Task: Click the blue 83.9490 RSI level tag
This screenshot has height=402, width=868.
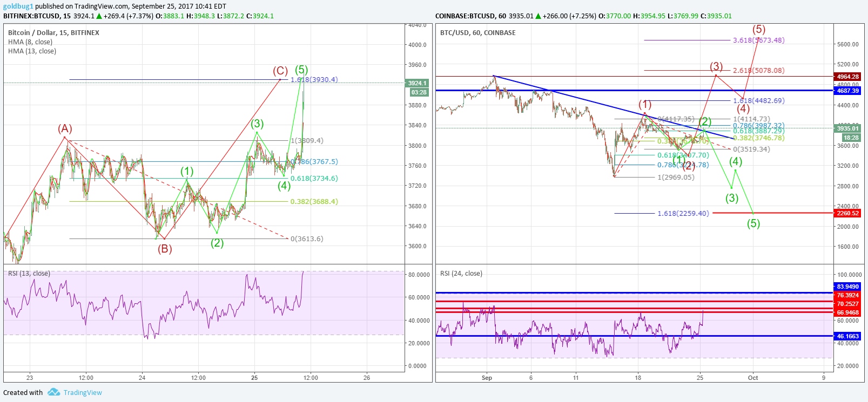Action: 847,287
